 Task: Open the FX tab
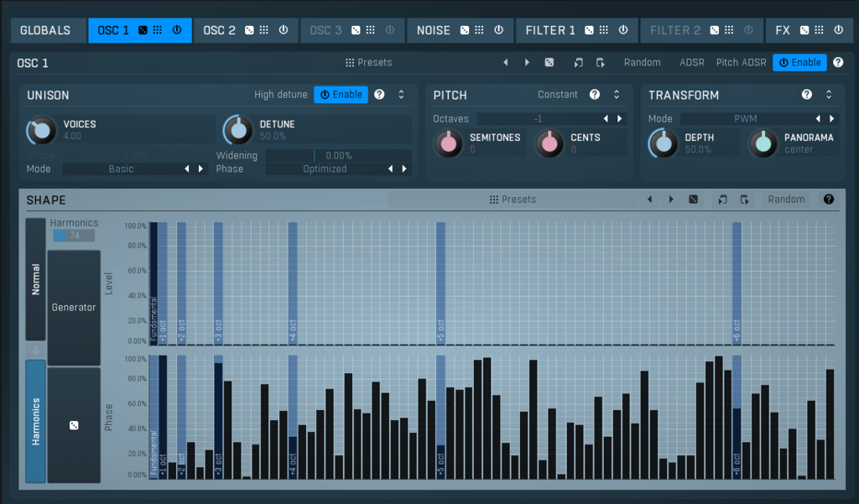coord(782,30)
